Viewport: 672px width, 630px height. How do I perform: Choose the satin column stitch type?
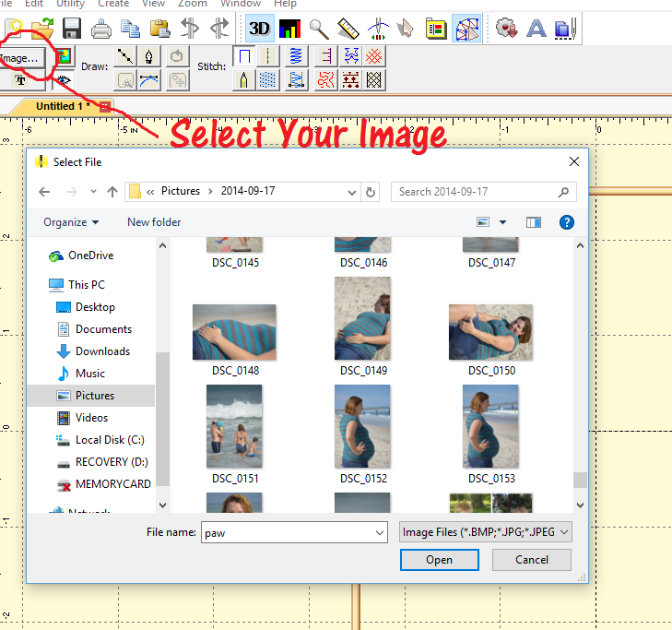244,56
